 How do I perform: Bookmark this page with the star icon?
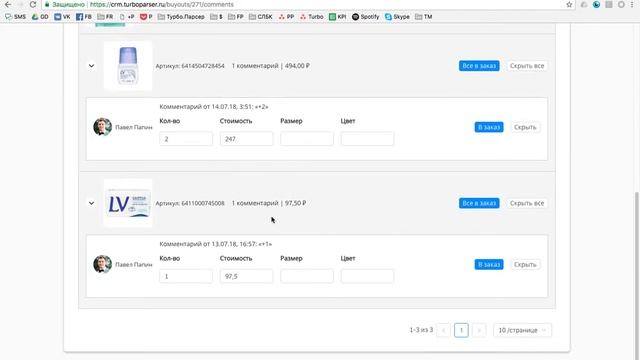[x=569, y=4]
